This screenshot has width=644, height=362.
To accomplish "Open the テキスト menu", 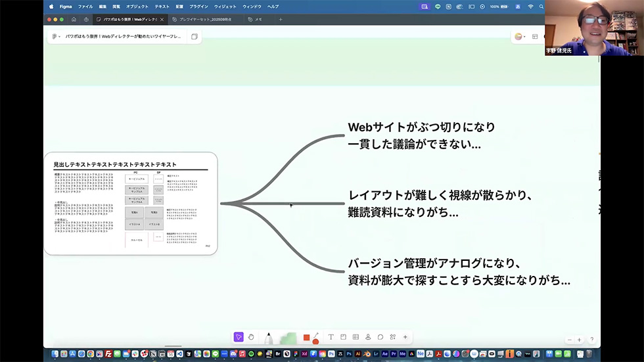I will (x=162, y=7).
